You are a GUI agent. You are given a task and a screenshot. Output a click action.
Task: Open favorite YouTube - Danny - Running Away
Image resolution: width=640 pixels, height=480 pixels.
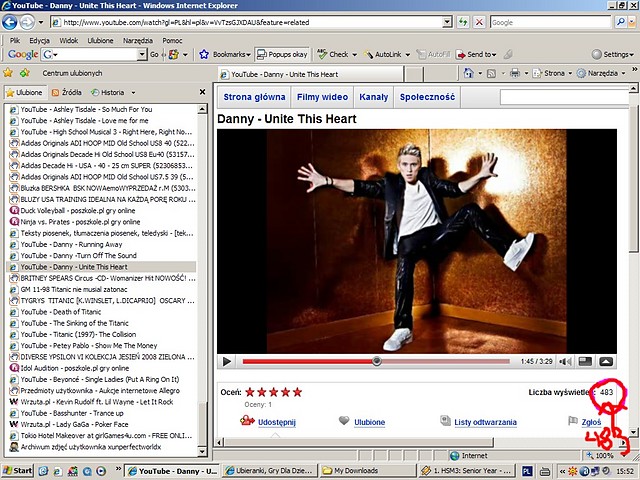[71, 244]
